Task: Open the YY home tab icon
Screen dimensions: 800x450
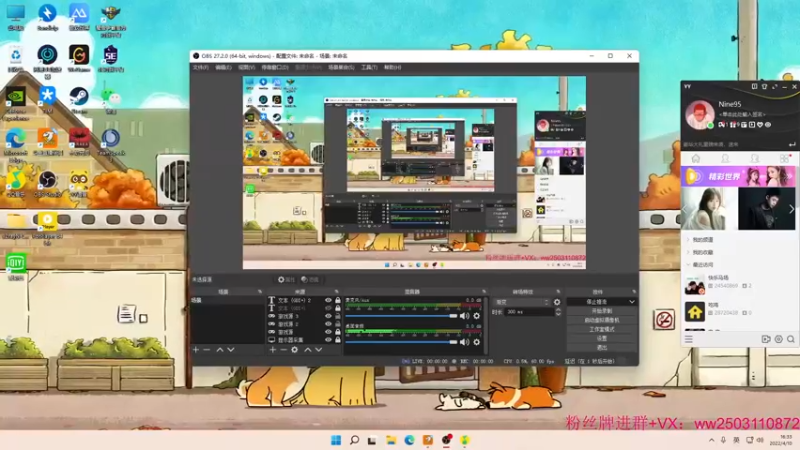Action: (695, 159)
